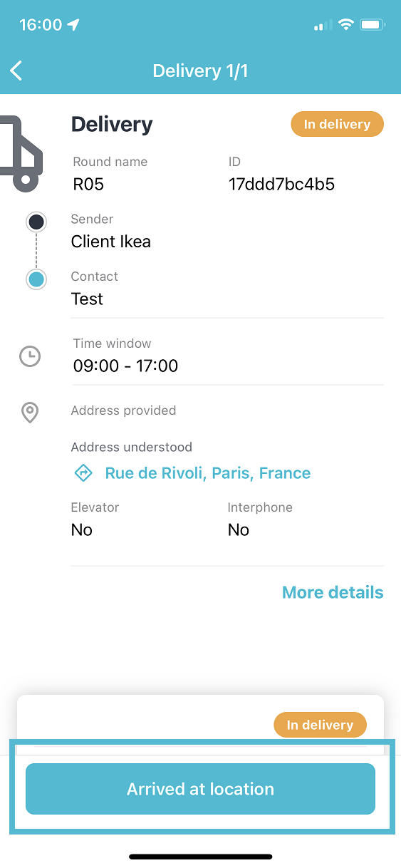Tap the blue contact route dot

click(36, 279)
